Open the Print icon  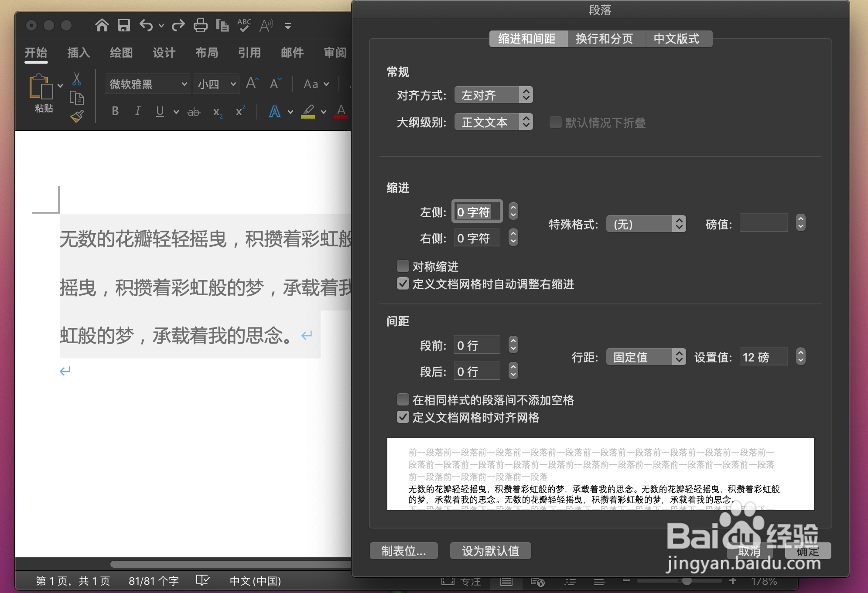pos(200,25)
